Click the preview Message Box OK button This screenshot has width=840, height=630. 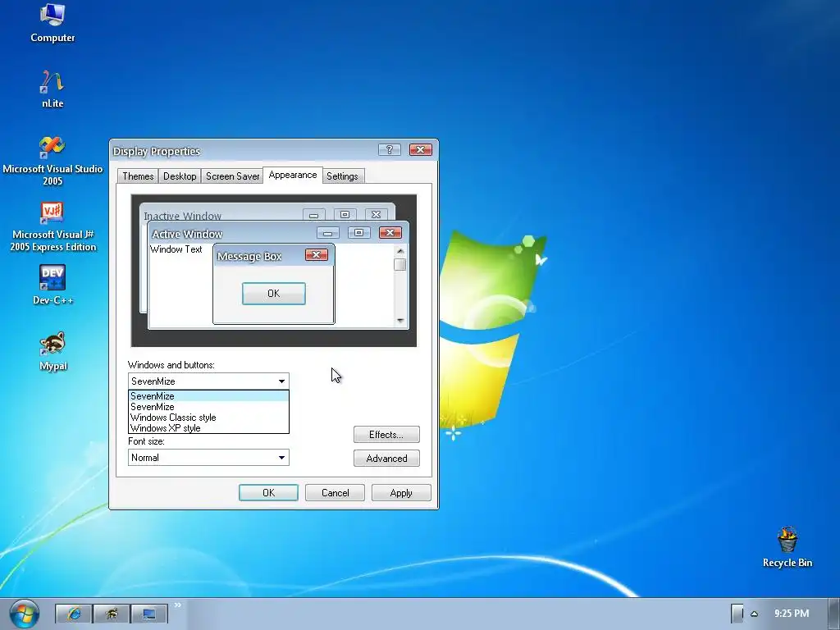[274, 294]
